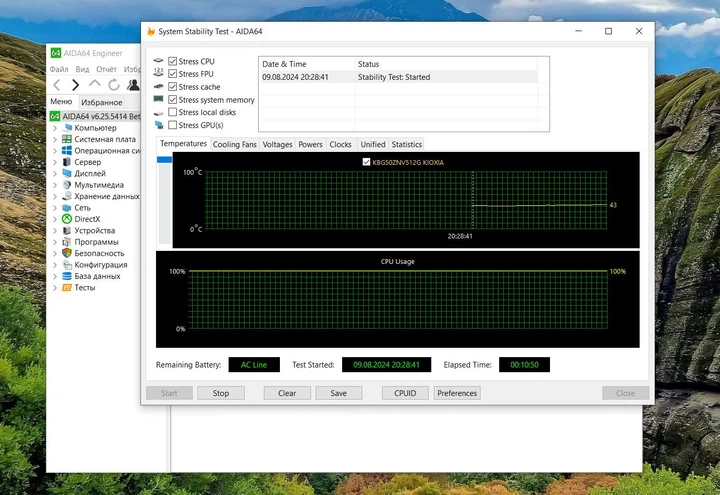Open the Файл menu in AIDA64 Engineer
The height and width of the screenshot is (495, 720).
59,69
